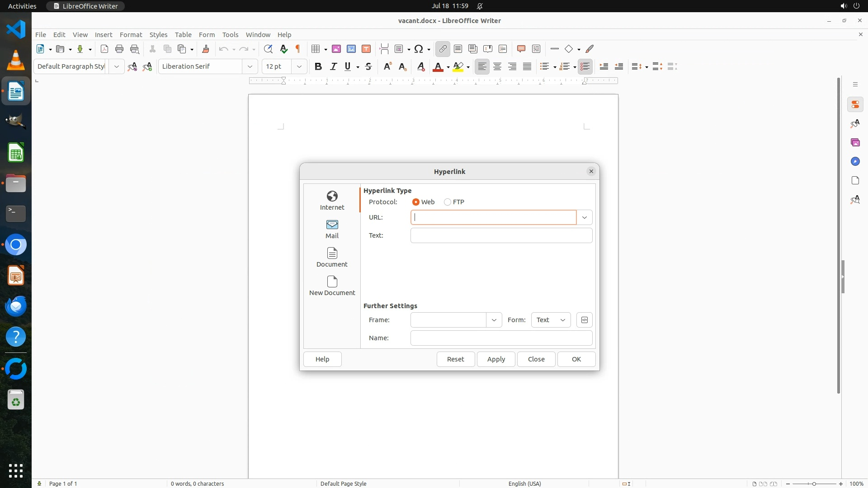Screen dimensions: 868x488
Task: Toggle Bold formatting button
Action: (x=318, y=66)
